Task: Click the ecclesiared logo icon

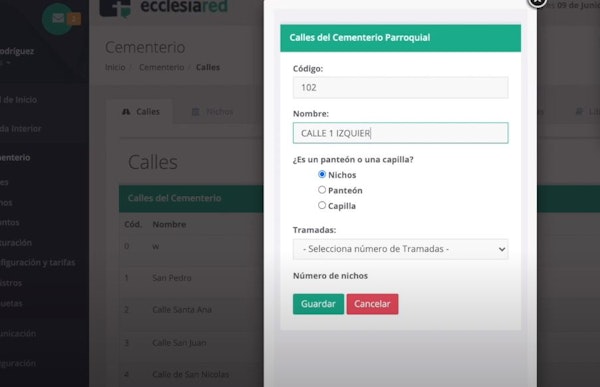Action: click(x=115, y=8)
